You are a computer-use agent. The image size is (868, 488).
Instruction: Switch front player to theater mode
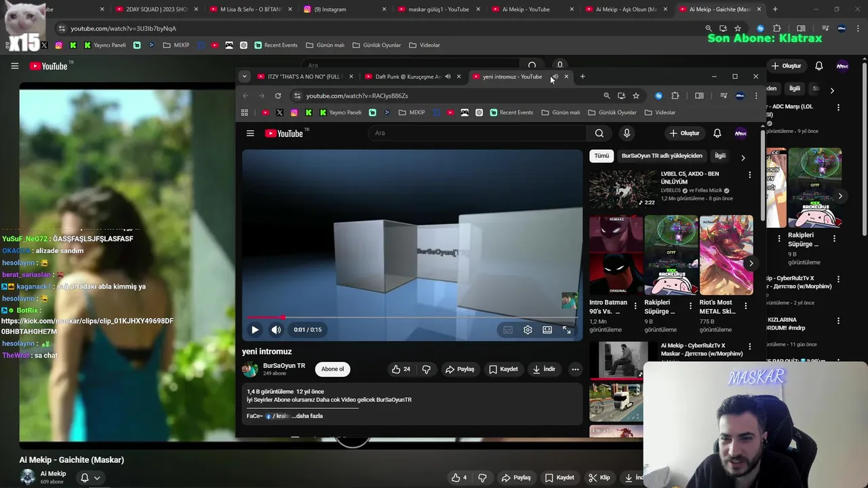coord(547,330)
